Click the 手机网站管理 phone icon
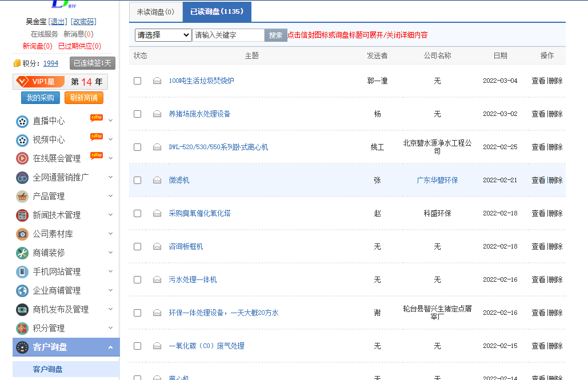588x380 pixels. click(x=22, y=271)
